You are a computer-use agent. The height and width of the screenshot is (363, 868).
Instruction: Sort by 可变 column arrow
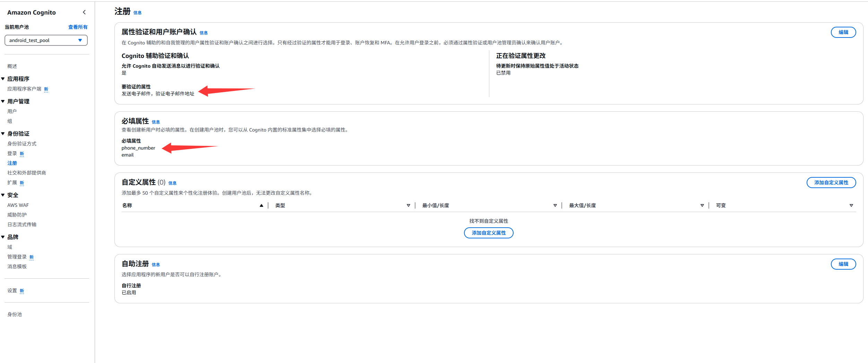[x=851, y=205]
